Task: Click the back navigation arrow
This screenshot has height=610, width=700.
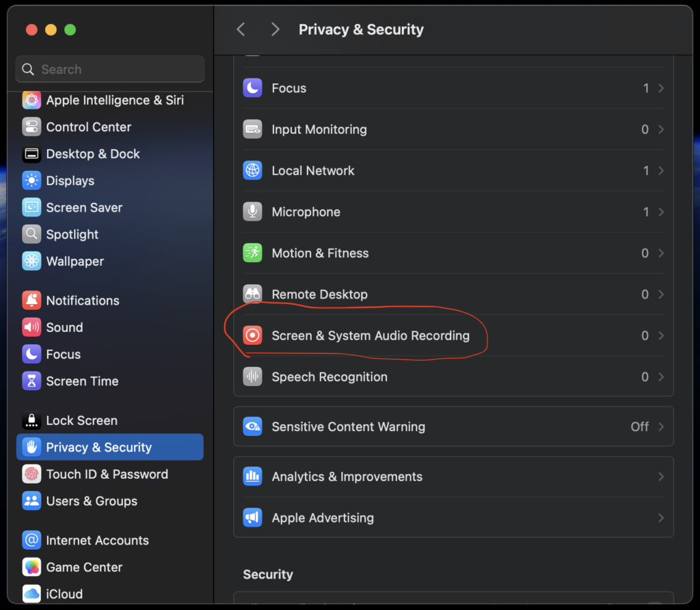Action: [240, 29]
